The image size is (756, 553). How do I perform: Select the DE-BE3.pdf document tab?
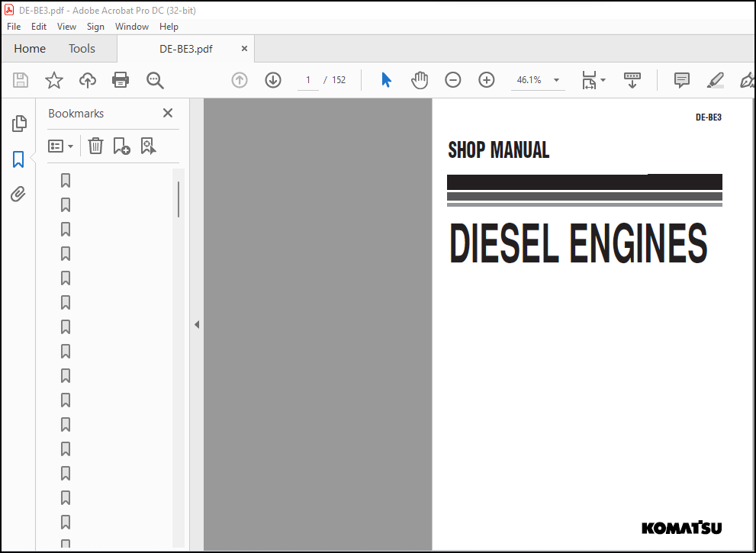(x=185, y=49)
